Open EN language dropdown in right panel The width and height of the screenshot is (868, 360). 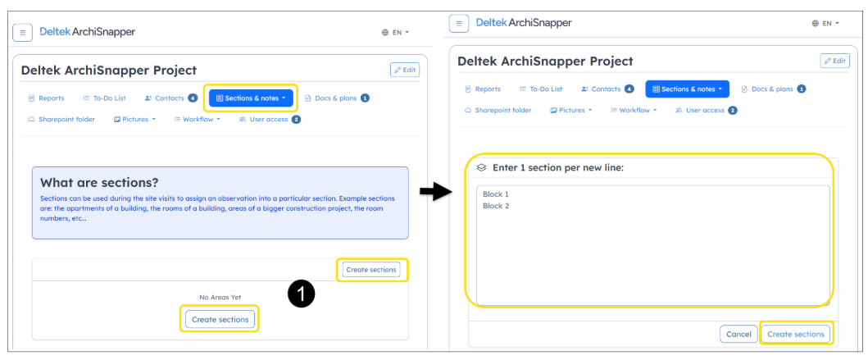[825, 23]
